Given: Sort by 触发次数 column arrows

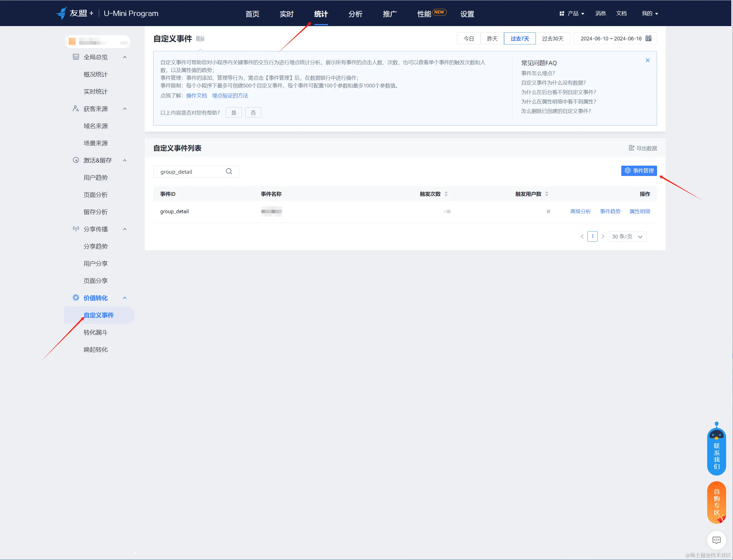Looking at the screenshot, I should [446, 194].
